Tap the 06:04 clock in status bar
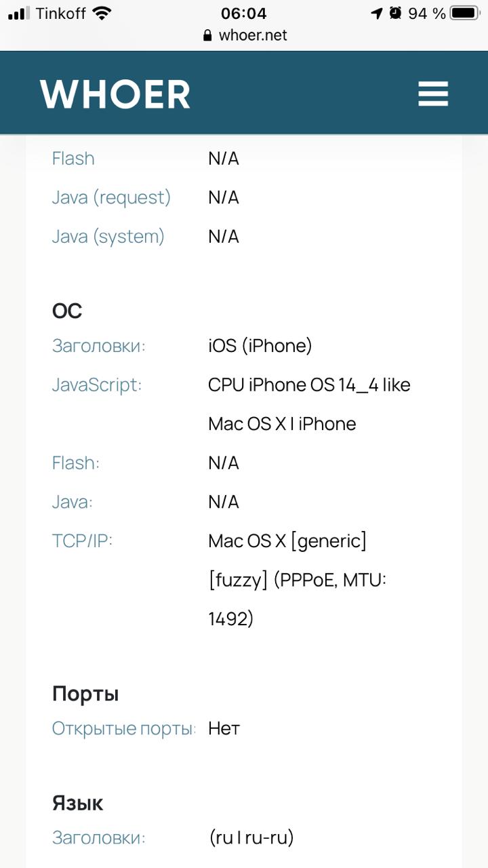This screenshot has height=868, width=488. (243, 14)
